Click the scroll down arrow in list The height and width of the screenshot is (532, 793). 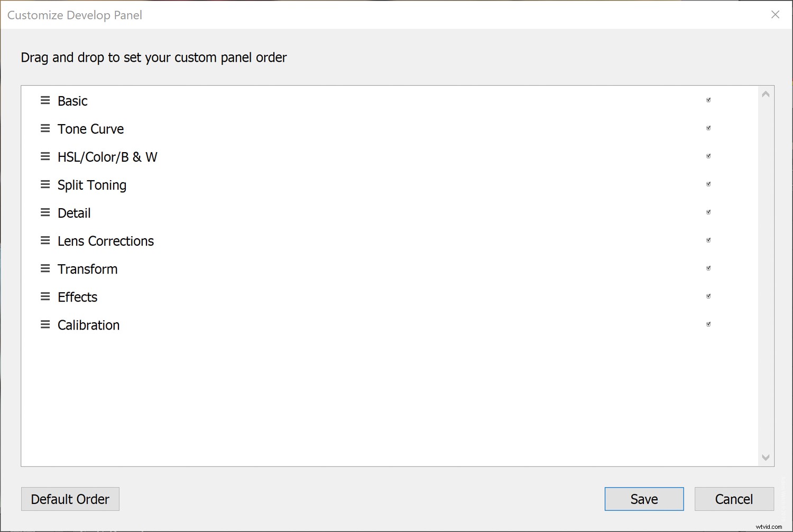click(x=766, y=458)
